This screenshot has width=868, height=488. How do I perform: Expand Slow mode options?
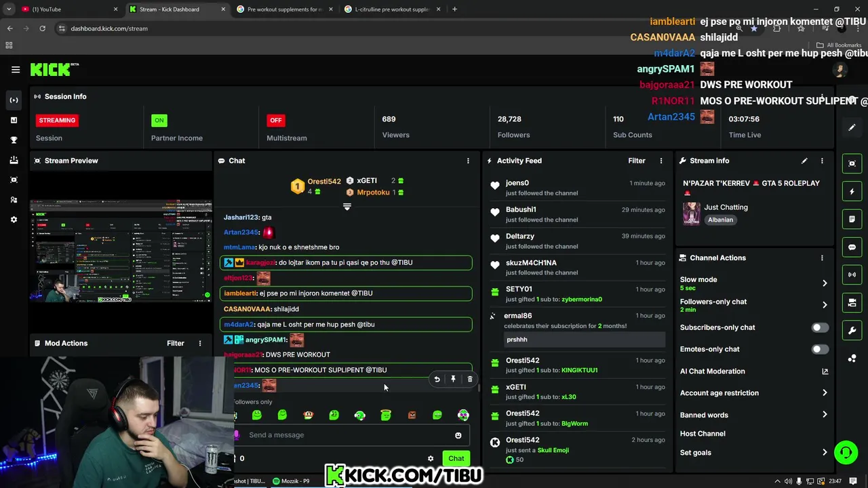tap(825, 283)
